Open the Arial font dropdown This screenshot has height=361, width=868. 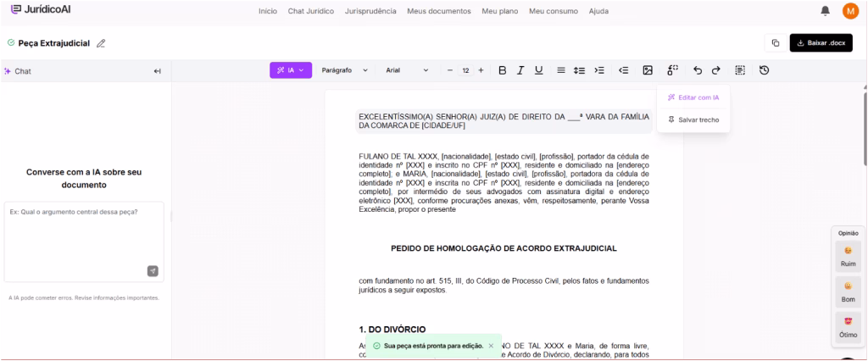tap(407, 70)
